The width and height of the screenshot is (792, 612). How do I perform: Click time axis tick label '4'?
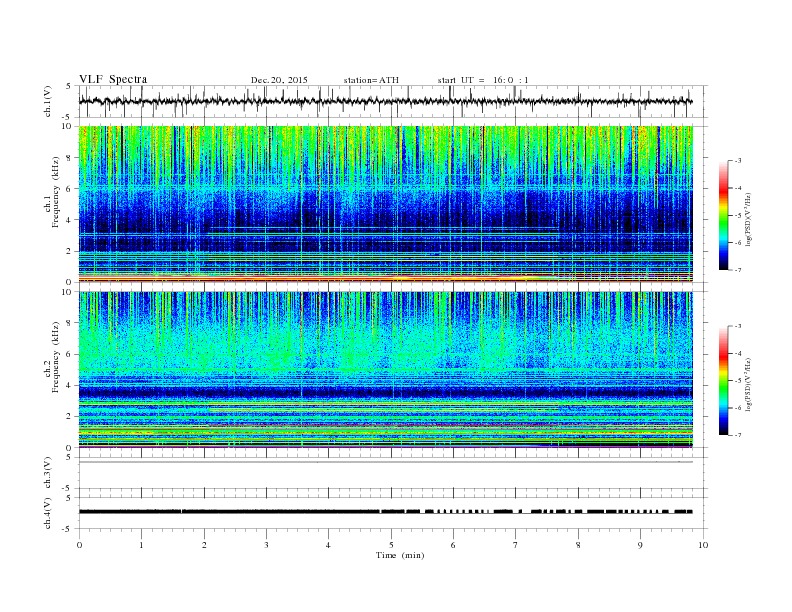[328, 545]
